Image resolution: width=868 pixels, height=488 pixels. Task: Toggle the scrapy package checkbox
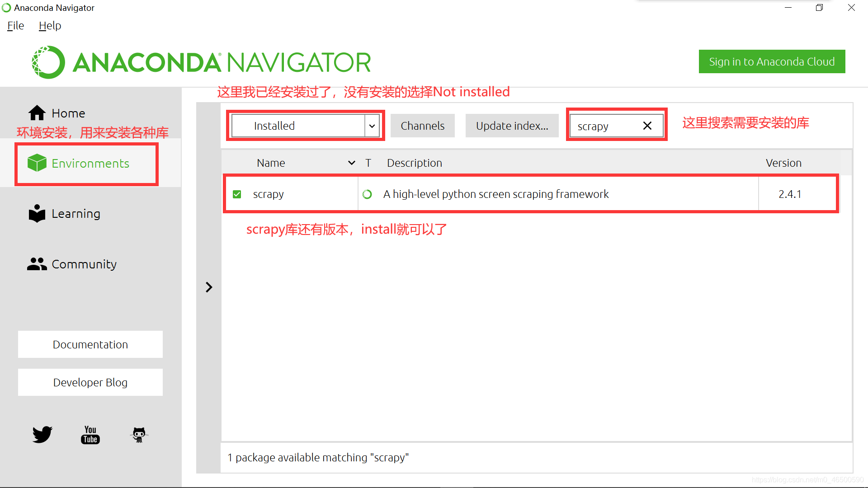tap(237, 194)
